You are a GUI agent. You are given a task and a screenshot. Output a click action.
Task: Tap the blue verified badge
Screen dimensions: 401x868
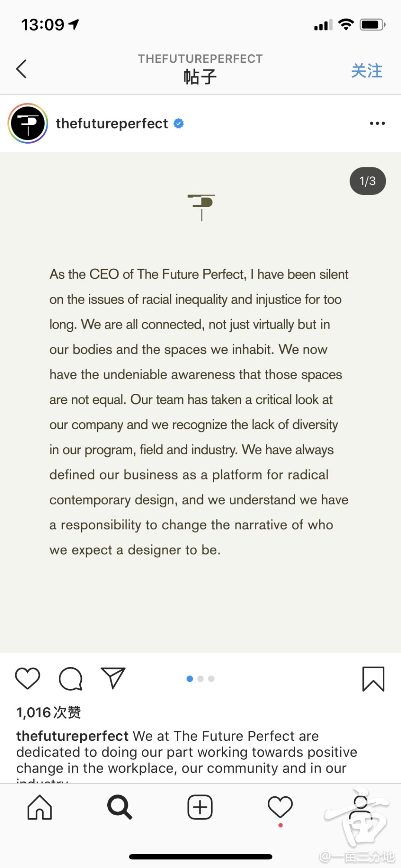coord(179,123)
